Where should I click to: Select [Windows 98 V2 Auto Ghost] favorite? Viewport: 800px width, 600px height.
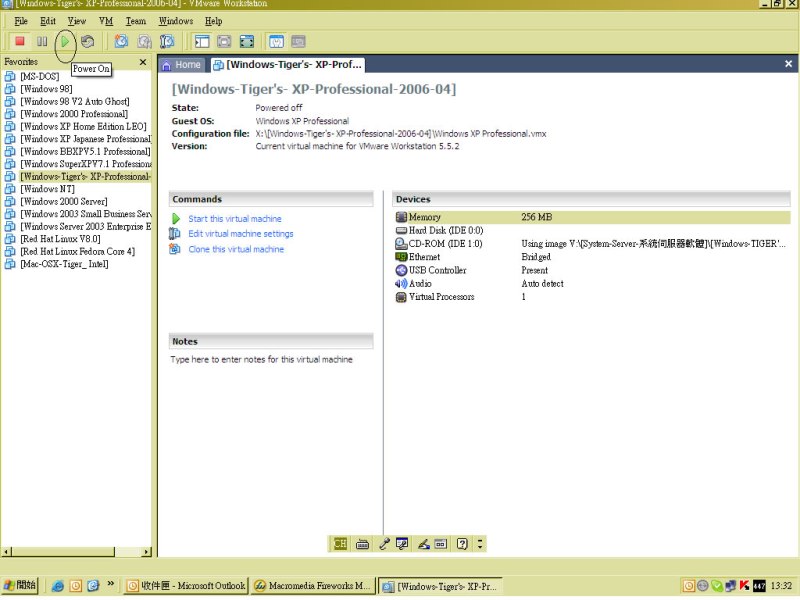click(x=75, y=102)
